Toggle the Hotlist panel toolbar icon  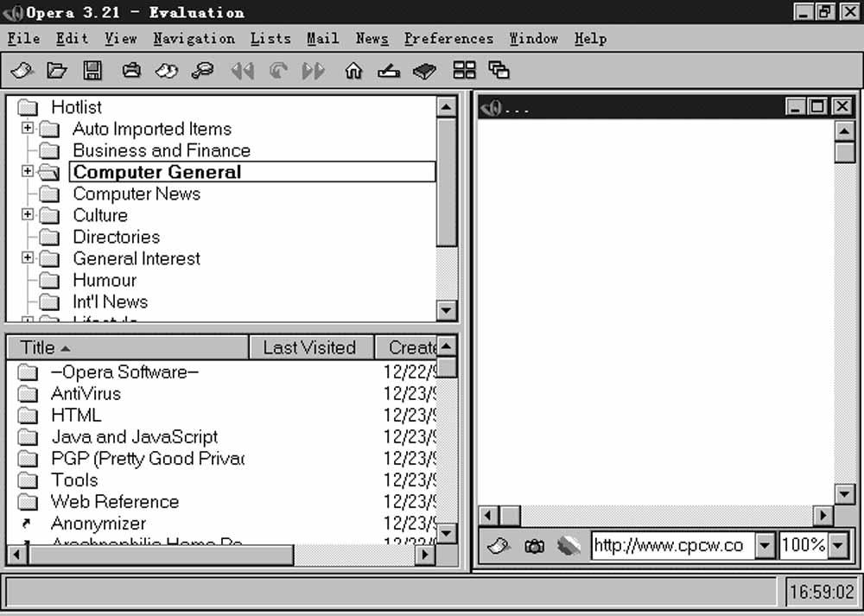[x=389, y=71]
